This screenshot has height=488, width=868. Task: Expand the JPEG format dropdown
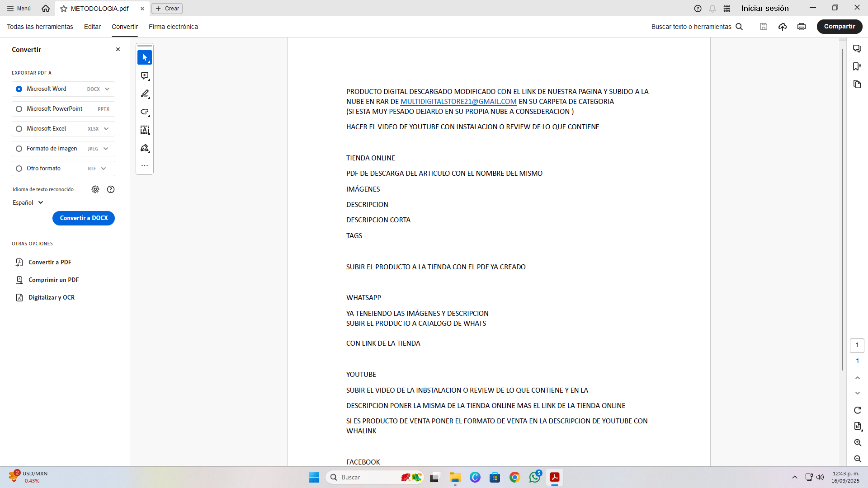click(x=106, y=149)
